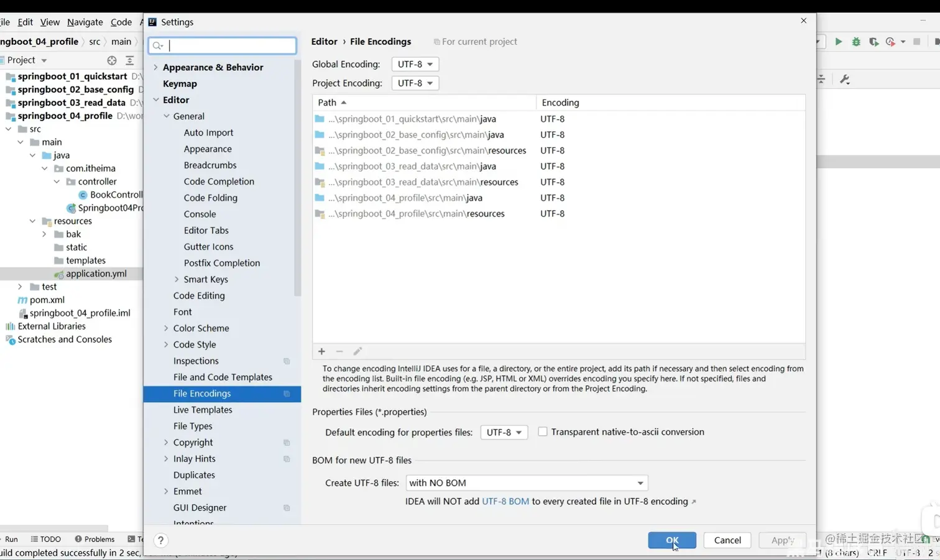Open default properties files encoding dropdown
This screenshot has width=940, height=560.
pyautogui.click(x=504, y=432)
